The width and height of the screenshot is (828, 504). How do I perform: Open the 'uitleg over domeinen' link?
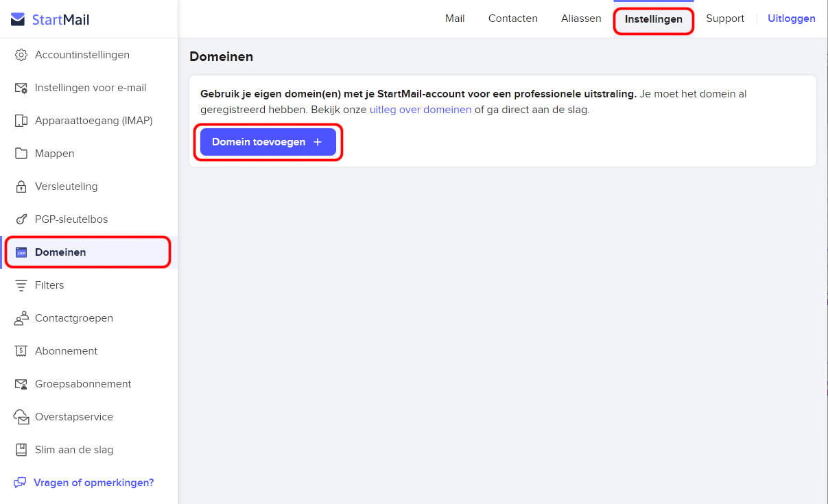tap(421, 110)
